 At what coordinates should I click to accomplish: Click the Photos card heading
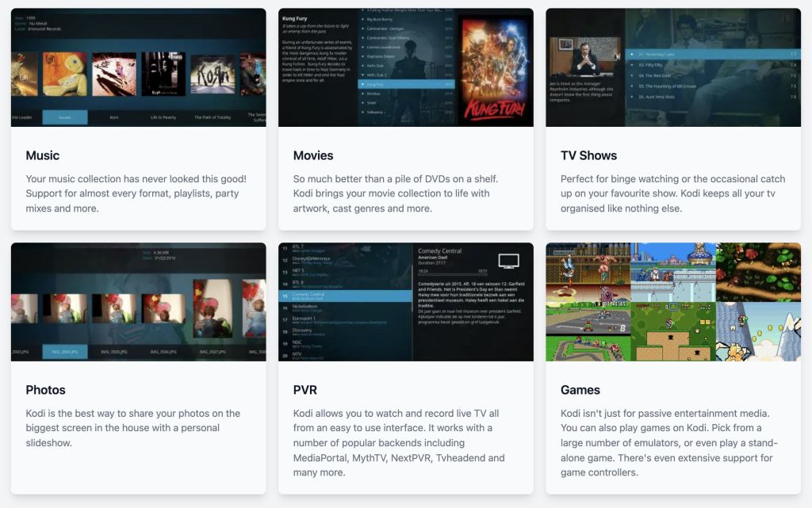tap(45, 390)
